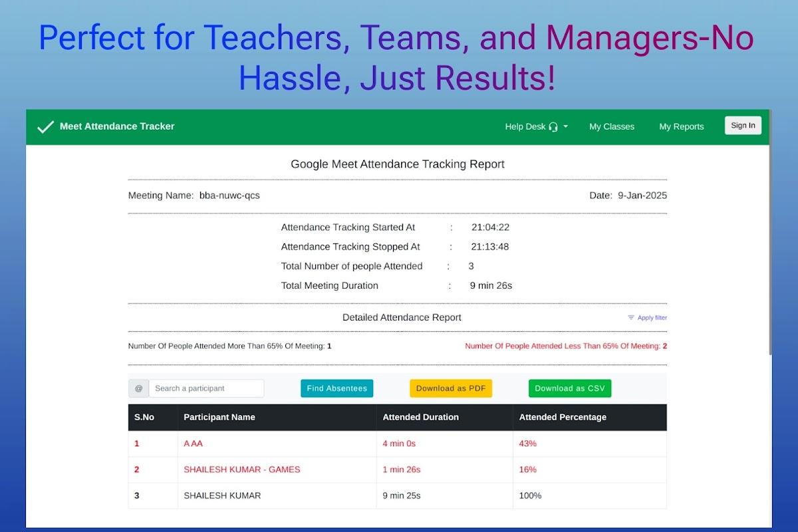Click the attended more than 65% summary
The image size is (798, 532).
pos(229,346)
